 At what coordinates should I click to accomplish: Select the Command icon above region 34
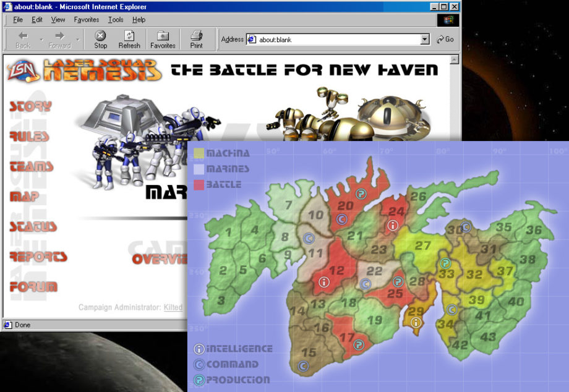pyautogui.click(x=451, y=309)
